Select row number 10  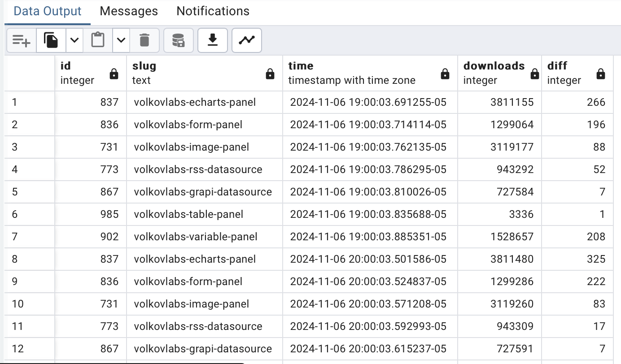point(30,304)
